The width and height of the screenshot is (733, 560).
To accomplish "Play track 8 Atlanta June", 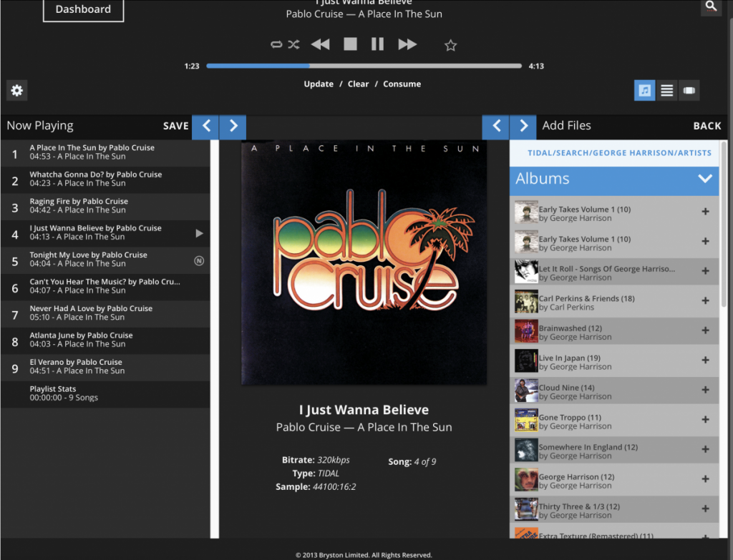I will (x=105, y=340).
